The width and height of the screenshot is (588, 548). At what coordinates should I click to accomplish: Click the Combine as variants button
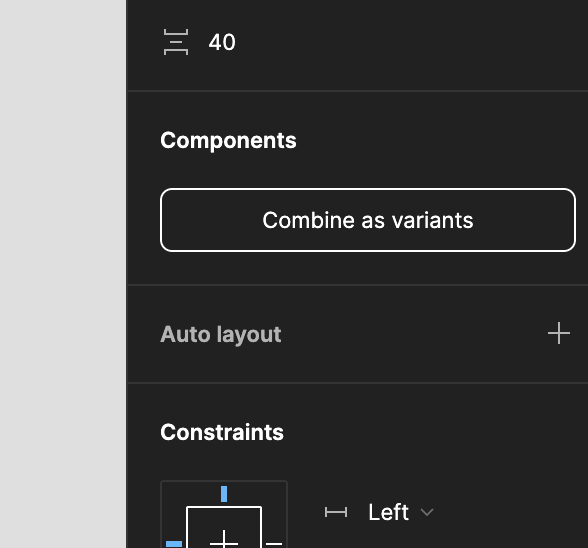click(x=368, y=220)
